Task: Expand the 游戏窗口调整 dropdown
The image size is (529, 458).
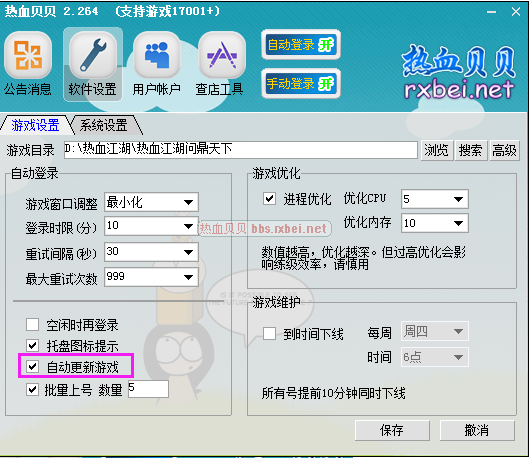Action: pos(151,202)
